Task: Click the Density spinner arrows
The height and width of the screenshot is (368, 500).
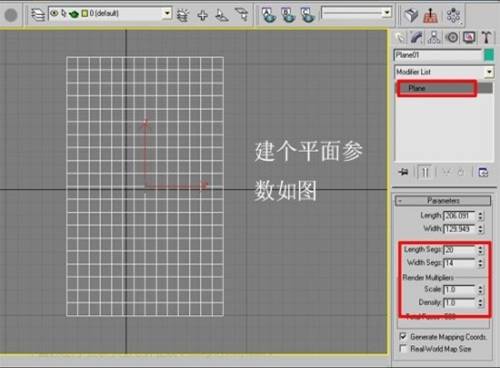Action: 480,303
